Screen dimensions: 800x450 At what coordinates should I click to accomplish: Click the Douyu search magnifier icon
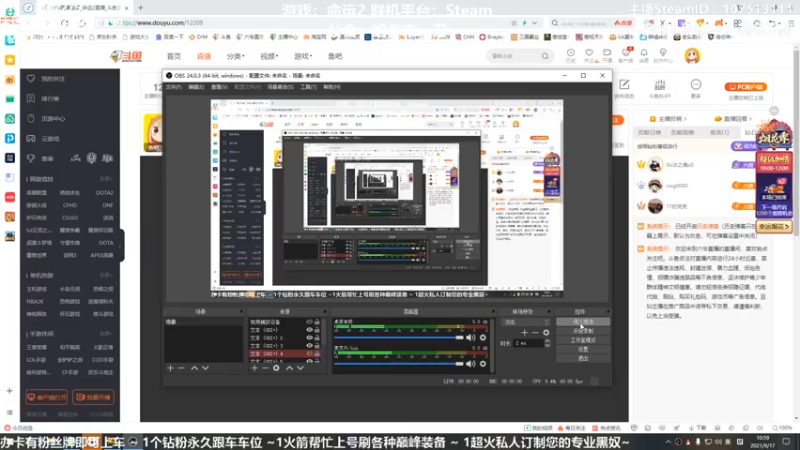[x=545, y=56]
